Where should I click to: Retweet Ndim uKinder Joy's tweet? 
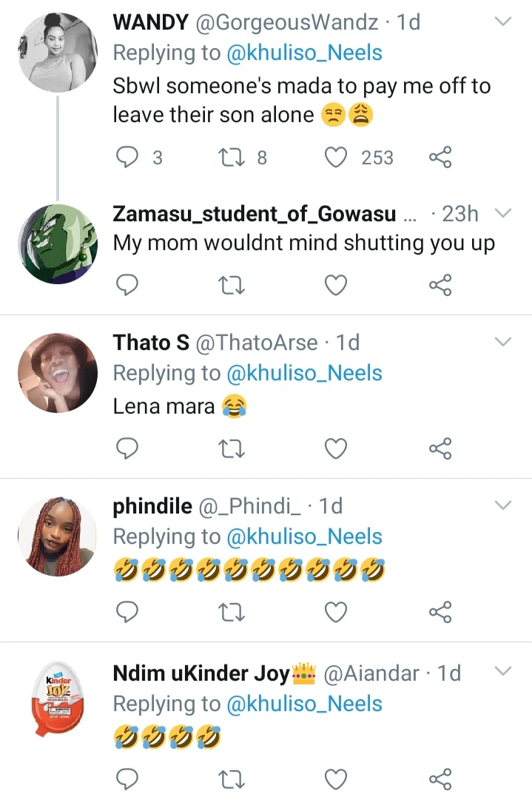point(232,778)
